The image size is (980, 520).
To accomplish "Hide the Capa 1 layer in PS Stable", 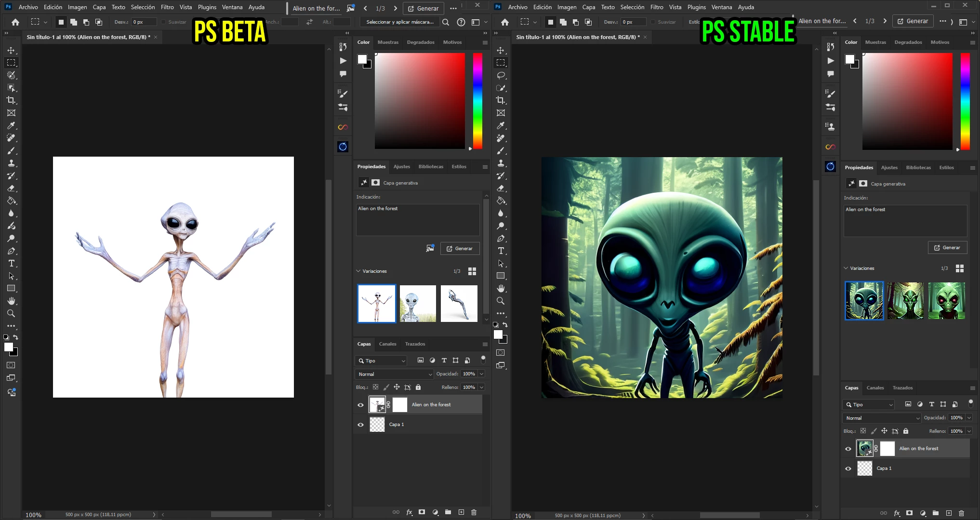I will tap(848, 468).
